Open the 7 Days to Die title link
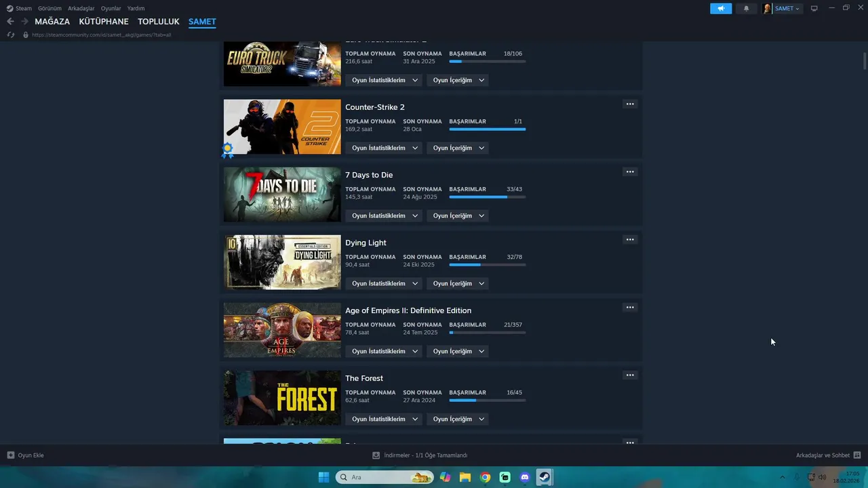Viewport: 868px width, 488px height. (x=369, y=175)
